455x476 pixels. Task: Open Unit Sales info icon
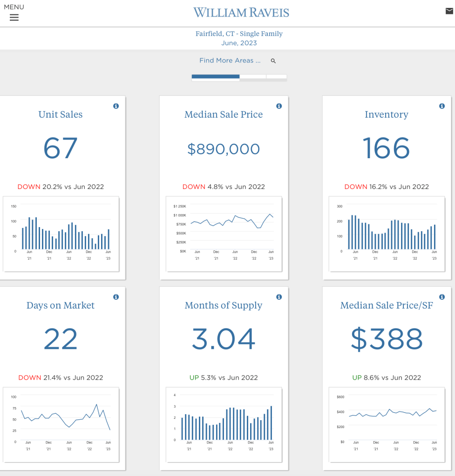tap(116, 106)
